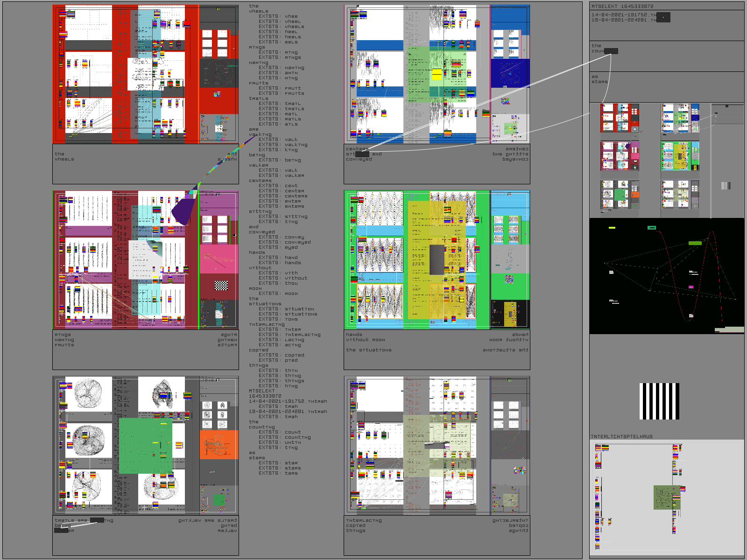
Task: Select the bright green node in the black graph
Action: click(x=695, y=243)
